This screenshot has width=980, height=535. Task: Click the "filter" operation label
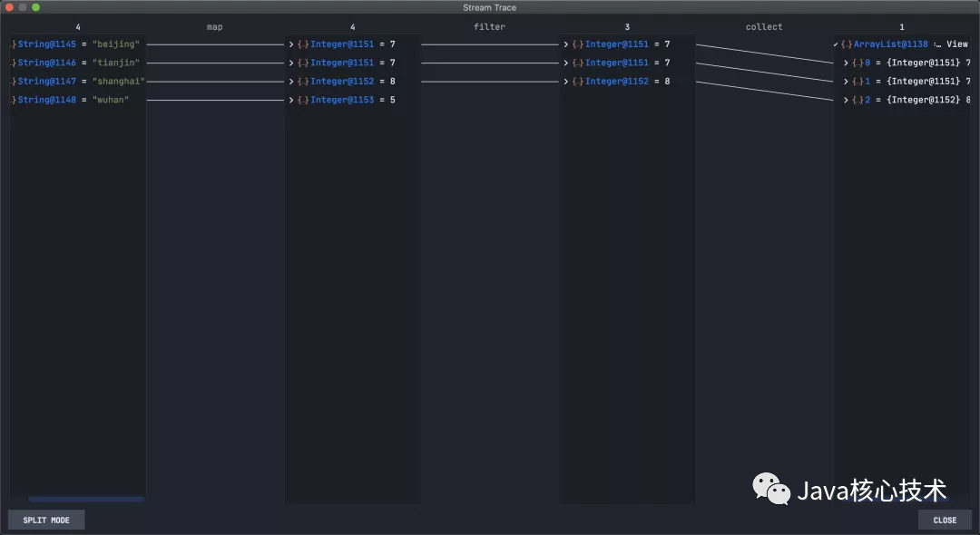[x=489, y=27]
